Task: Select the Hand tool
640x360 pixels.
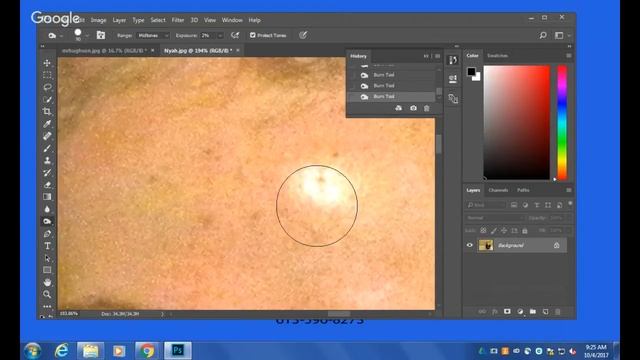Action: click(x=47, y=282)
